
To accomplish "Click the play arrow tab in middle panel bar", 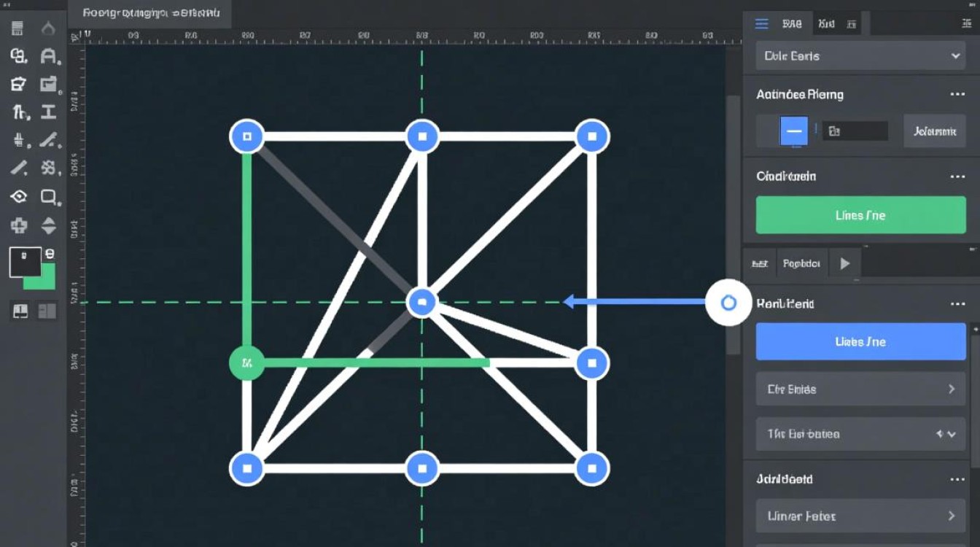I will [844, 263].
